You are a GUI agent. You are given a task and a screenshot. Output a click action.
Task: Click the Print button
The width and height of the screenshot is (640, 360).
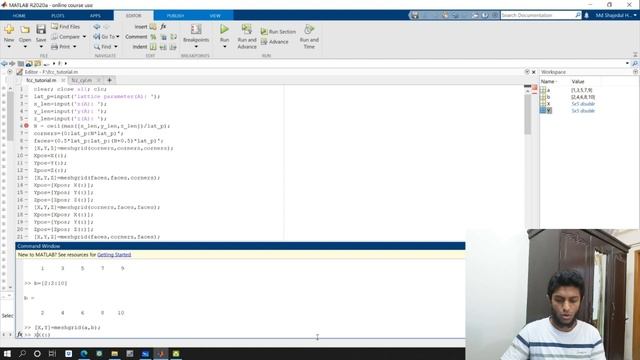pyautogui.click(x=61, y=47)
